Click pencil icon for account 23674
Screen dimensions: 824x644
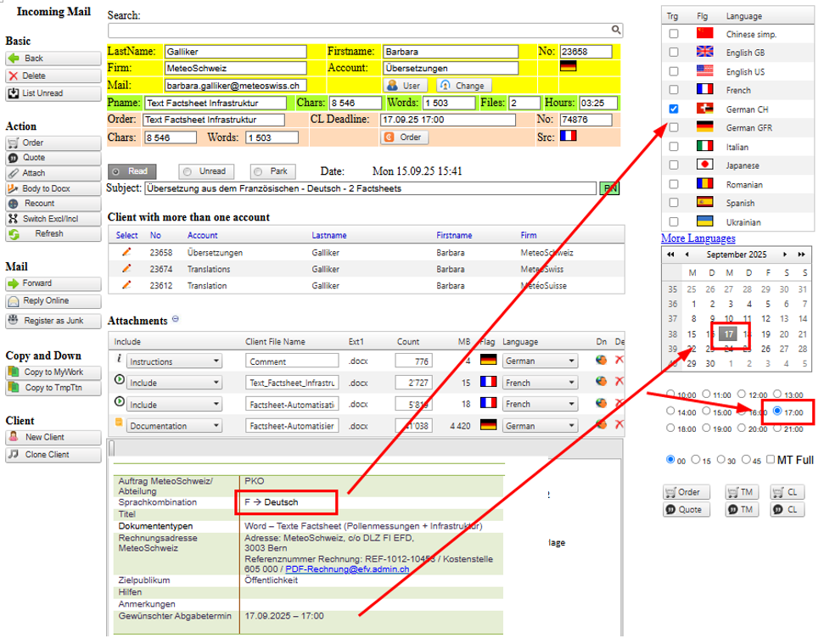pyautogui.click(x=126, y=268)
